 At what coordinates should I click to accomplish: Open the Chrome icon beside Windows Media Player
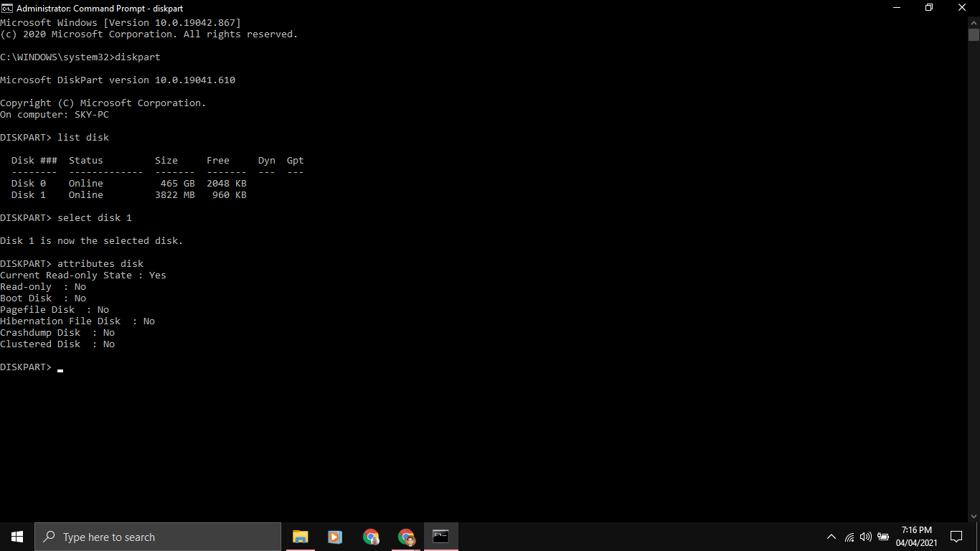pyautogui.click(x=371, y=537)
